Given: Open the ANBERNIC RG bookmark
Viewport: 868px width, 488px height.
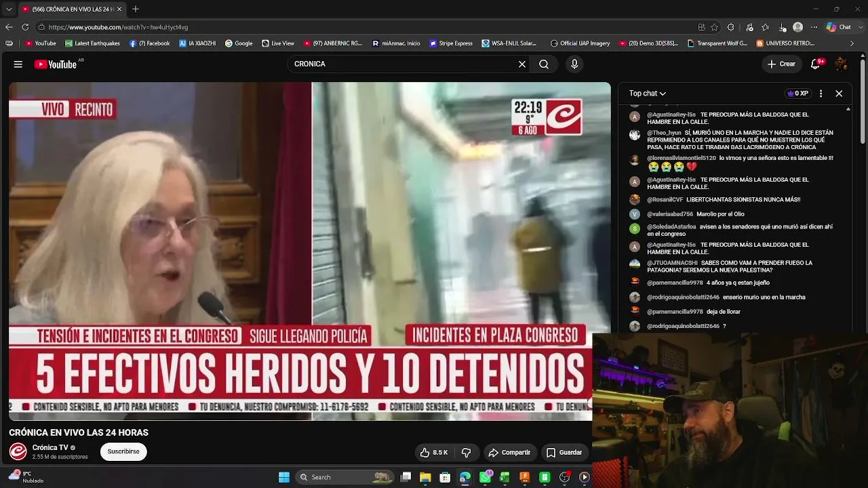Looking at the screenshot, I should pos(333,43).
